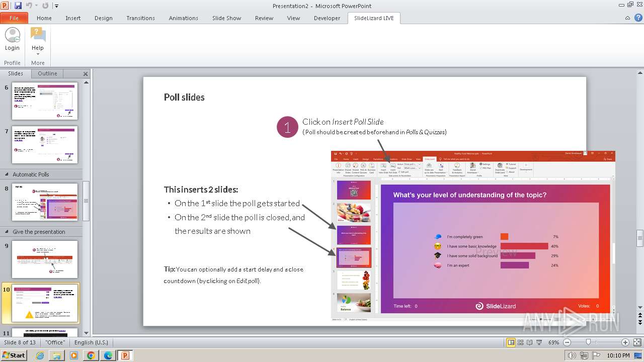Image resolution: width=644 pixels, height=362 pixels.
Task: Click the Tip text about start delay
Action: pos(233,275)
